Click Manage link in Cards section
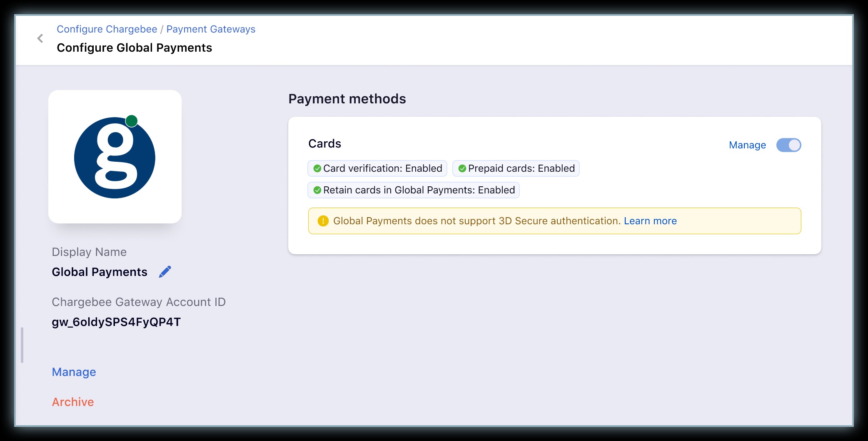The width and height of the screenshot is (868, 441). coord(747,145)
